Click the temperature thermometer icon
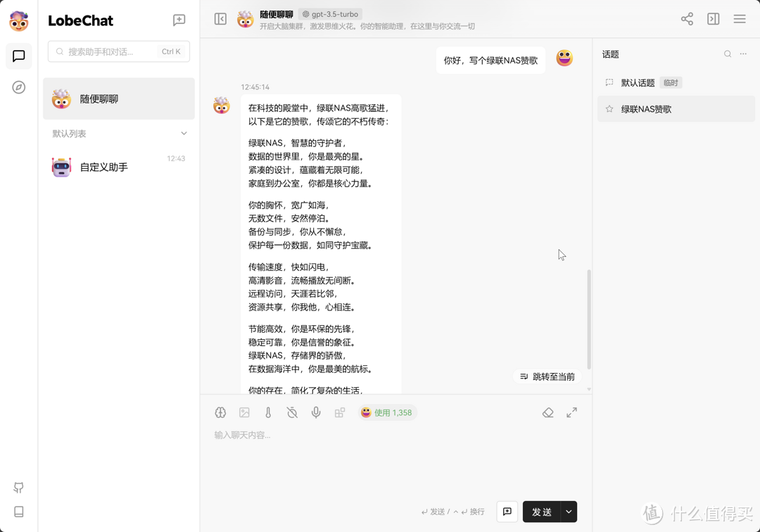The height and width of the screenshot is (532, 760). point(268,412)
